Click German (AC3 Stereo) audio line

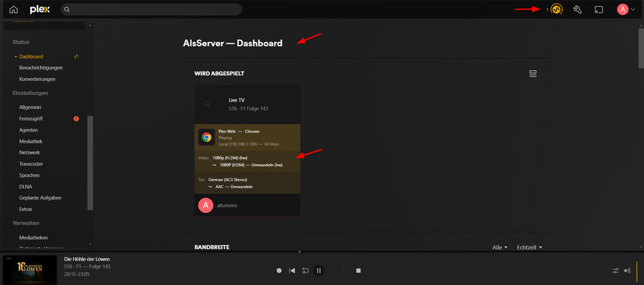pyautogui.click(x=227, y=179)
